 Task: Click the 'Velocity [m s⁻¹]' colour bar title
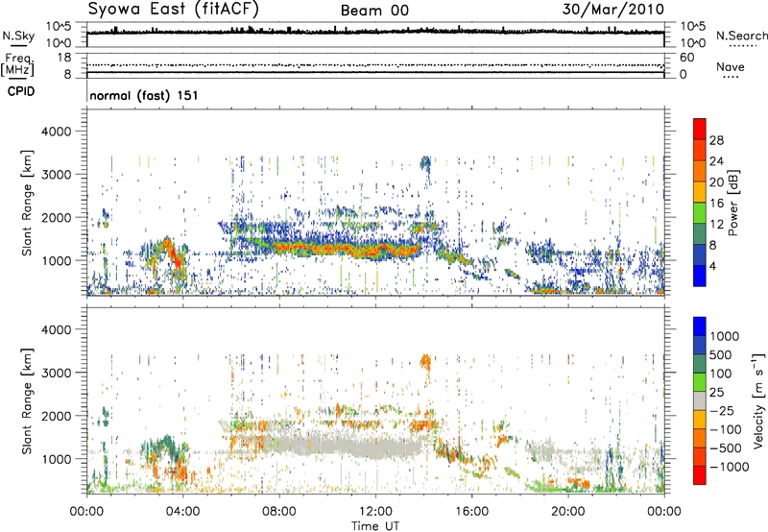pos(758,400)
